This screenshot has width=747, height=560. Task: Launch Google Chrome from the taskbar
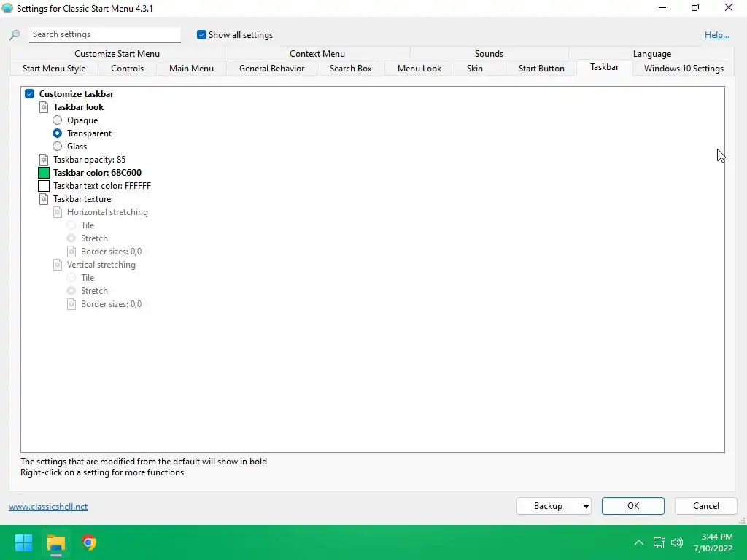tap(88, 542)
